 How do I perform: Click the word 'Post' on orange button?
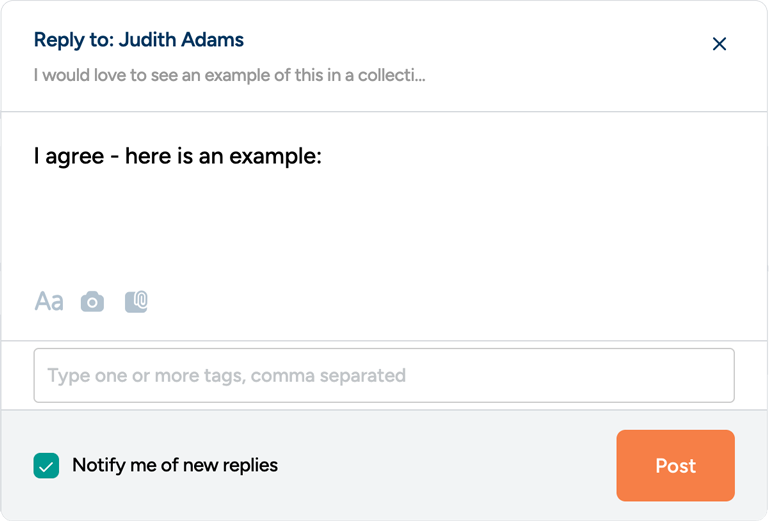point(675,466)
